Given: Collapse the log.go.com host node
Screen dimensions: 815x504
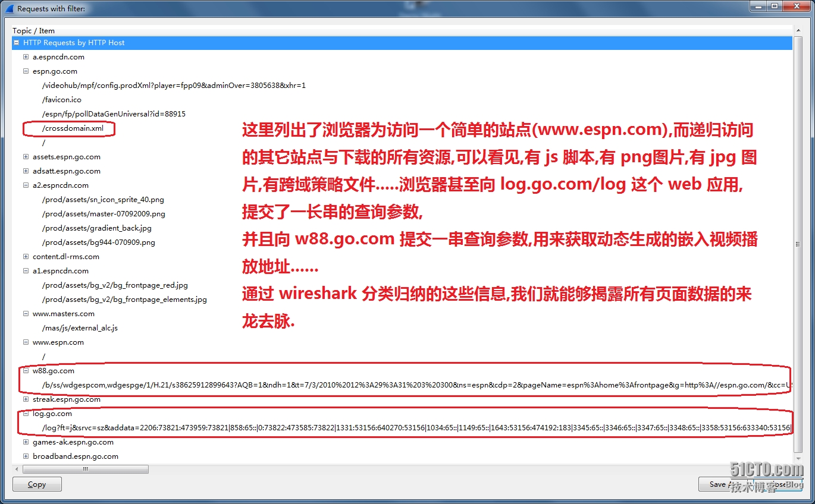Looking at the screenshot, I should [x=26, y=414].
